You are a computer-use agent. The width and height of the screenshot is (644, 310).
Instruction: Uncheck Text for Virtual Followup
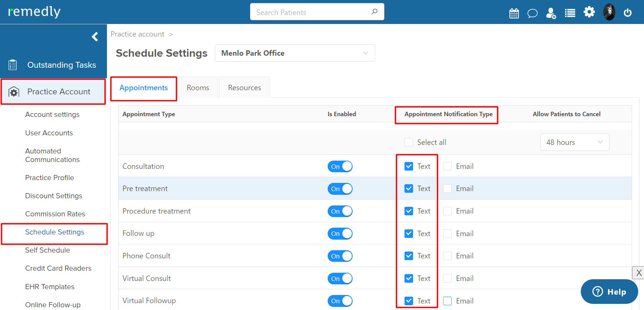pos(409,301)
